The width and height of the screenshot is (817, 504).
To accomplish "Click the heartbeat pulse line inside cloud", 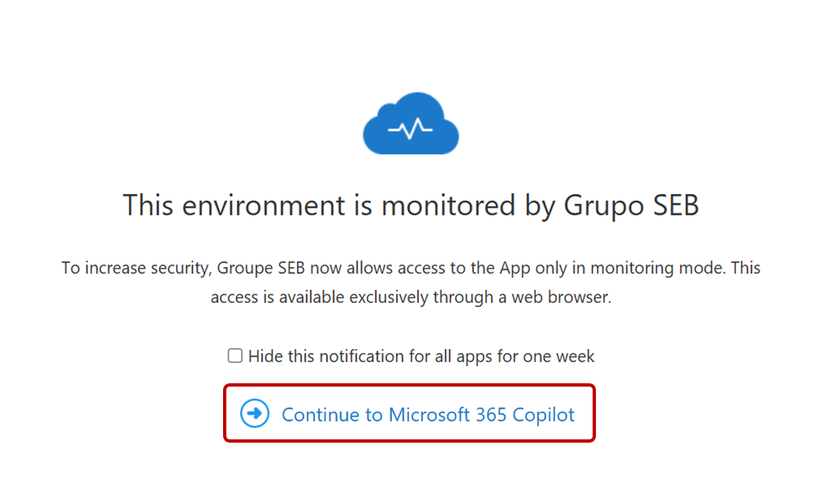I will pos(410,129).
